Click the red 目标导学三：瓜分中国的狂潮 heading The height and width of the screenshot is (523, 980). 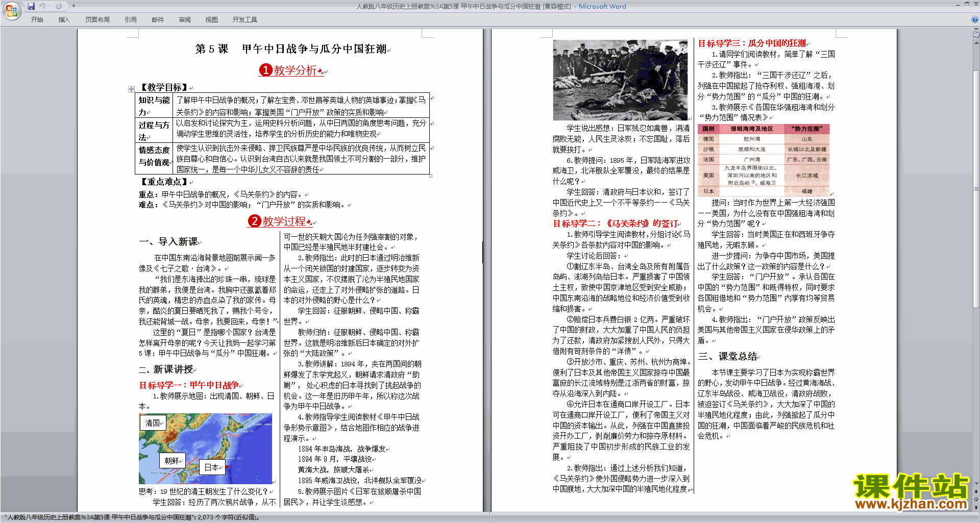[x=752, y=43]
